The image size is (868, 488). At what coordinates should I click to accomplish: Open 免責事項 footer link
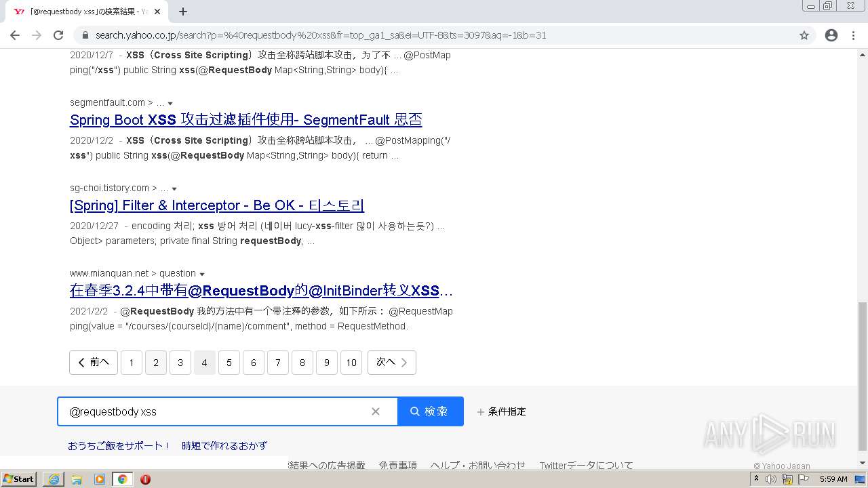click(398, 465)
